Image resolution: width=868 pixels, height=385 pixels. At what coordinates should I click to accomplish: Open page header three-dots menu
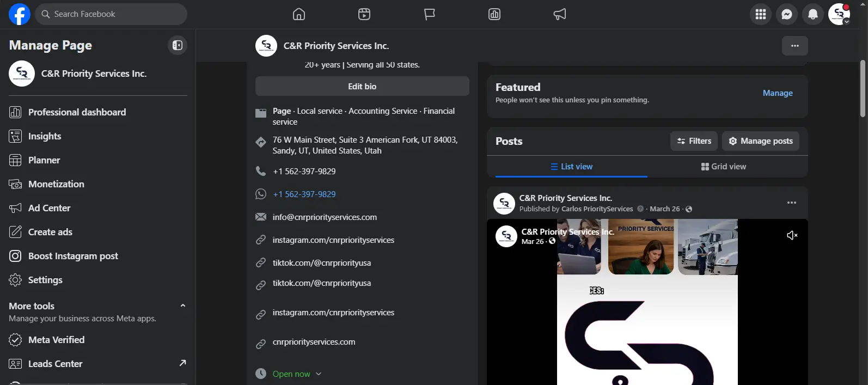[x=795, y=46]
